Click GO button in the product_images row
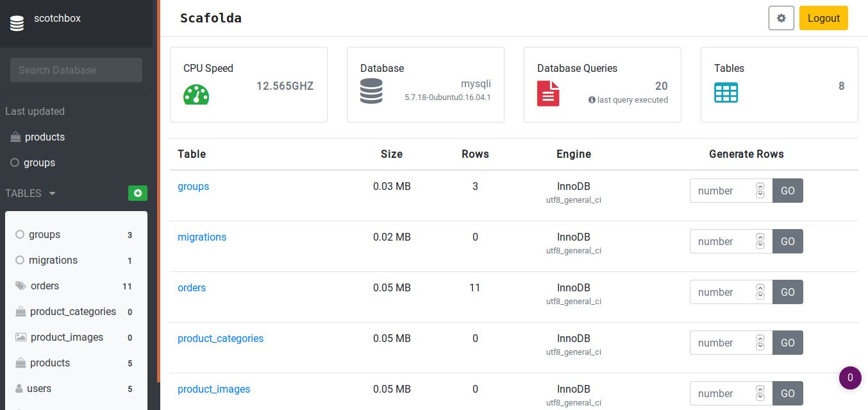868x410 pixels. 788,393
